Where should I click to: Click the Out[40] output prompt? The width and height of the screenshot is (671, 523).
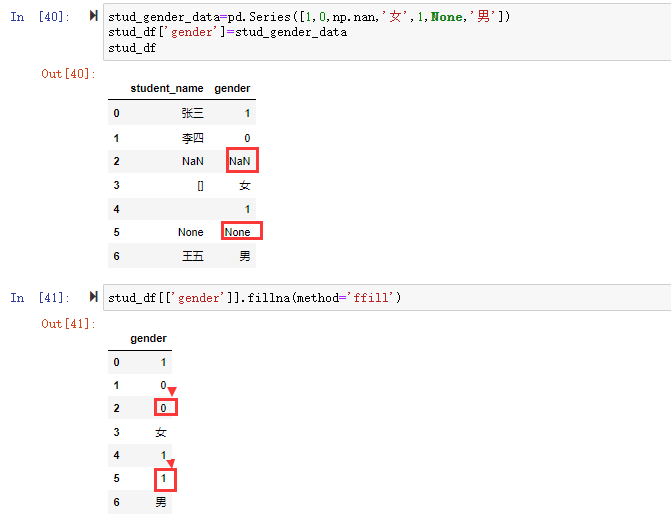68,74
